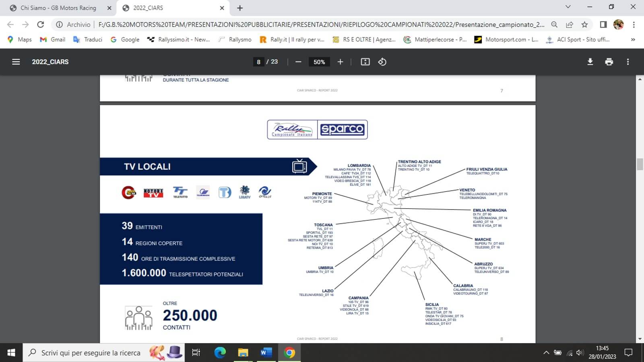The image size is (644, 362).
Task: Switch to the Chi Siamo - GB Motors Racing tab
Action: tap(58, 8)
